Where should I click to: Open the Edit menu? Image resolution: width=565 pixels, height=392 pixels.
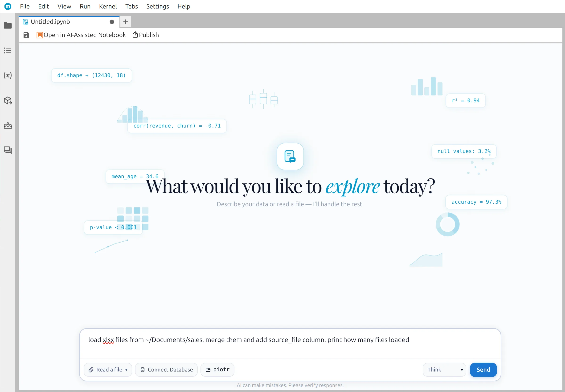(x=43, y=6)
